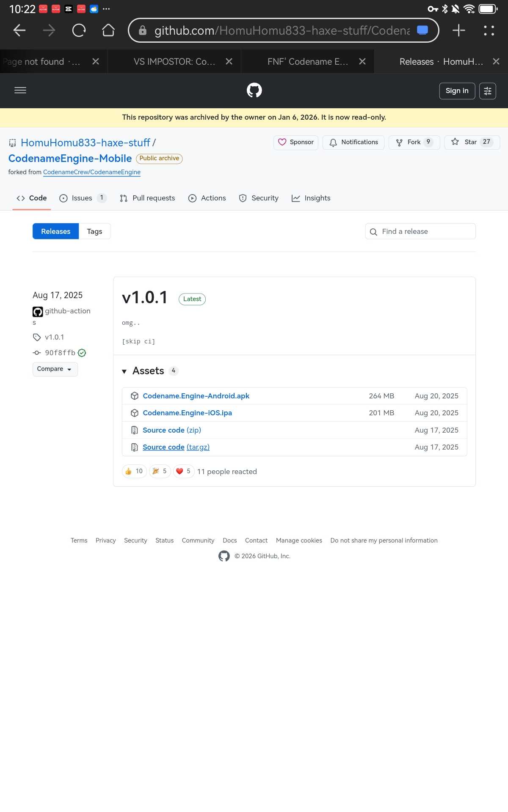Click the GitHub Octocat logo in header

click(254, 91)
